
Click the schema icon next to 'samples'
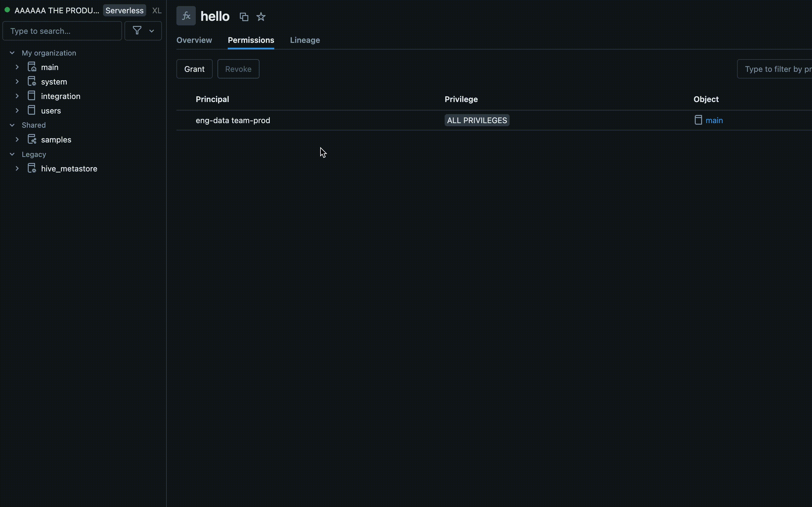32,139
